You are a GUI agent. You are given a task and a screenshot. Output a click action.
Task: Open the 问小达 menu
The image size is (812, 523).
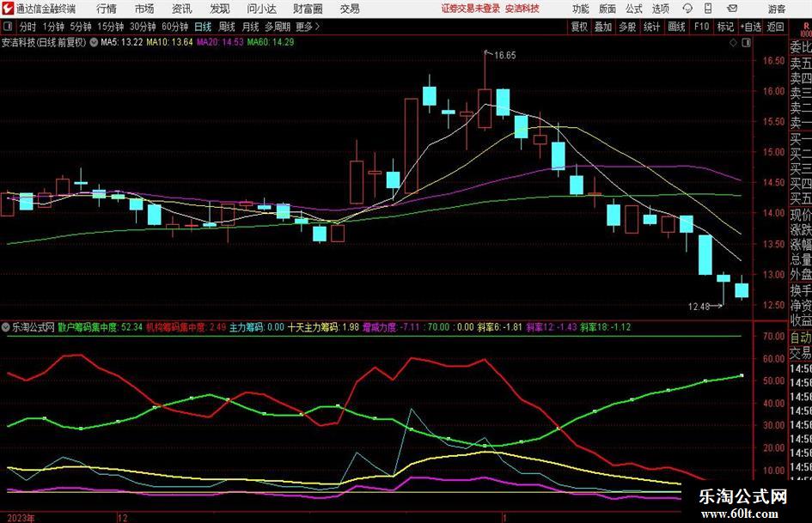[x=261, y=9]
